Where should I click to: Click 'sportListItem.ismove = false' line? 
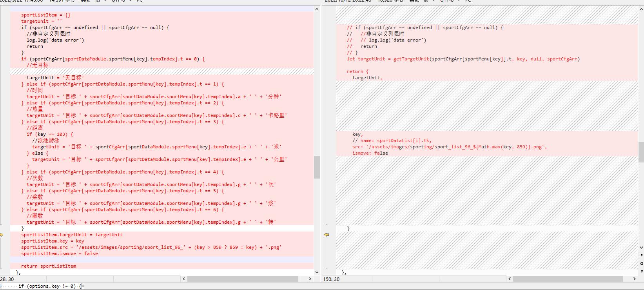(x=60, y=254)
